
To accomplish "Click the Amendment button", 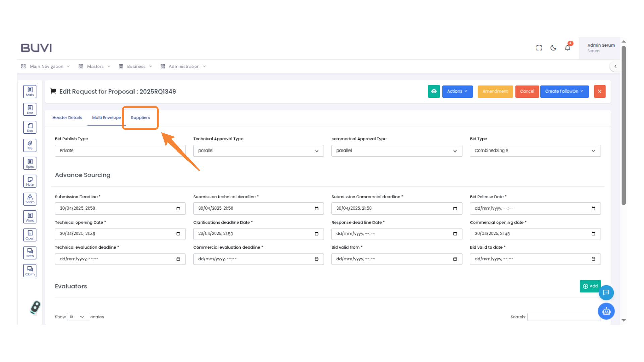I will 495,91.
